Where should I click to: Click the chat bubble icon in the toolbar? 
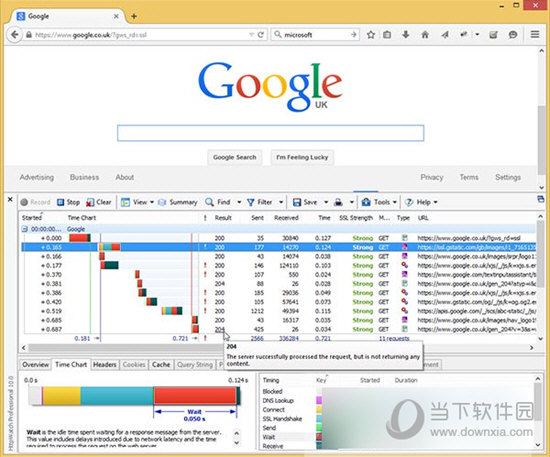pos(513,35)
